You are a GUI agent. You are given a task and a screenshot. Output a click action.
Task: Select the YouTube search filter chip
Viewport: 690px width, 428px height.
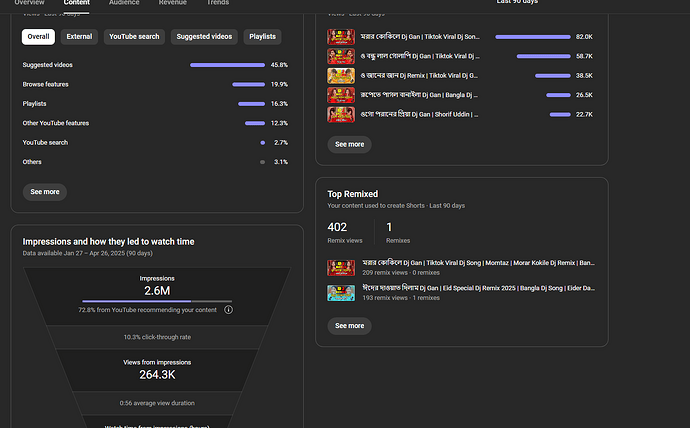point(134,37)
